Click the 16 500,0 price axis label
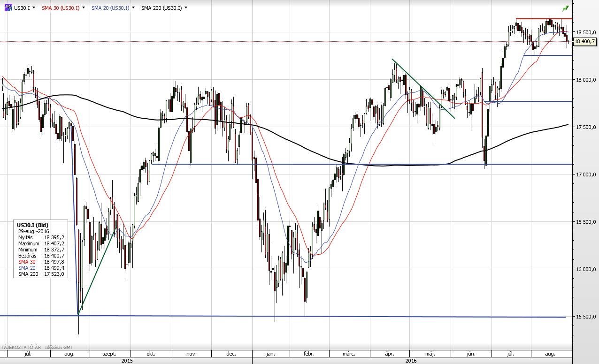 (x=585, y=222)
